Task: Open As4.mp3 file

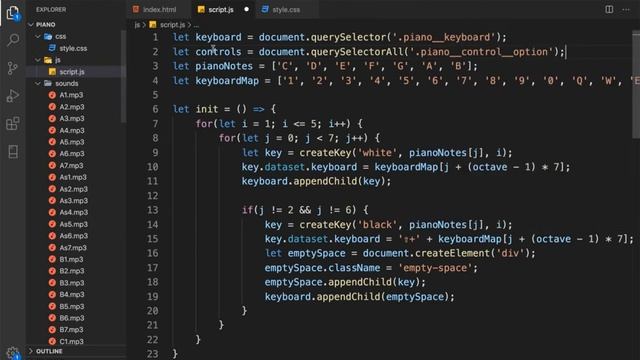Action: [73, 212]
